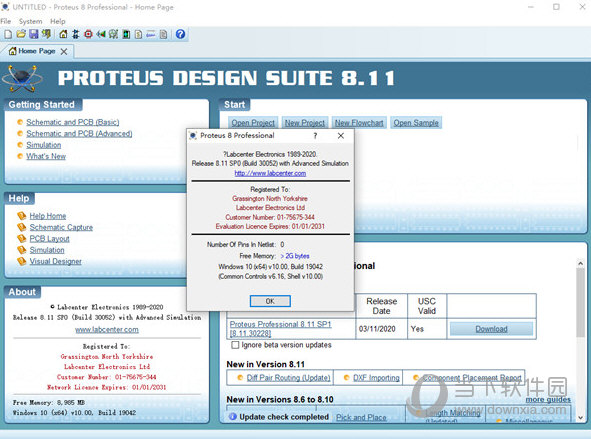Open the Diff Pair Routing (Update) link

pos(288,378)
